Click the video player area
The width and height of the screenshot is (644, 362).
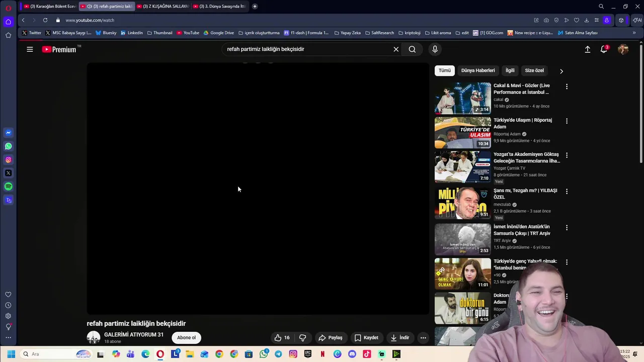pyautogui.click(x=258, y=189)
